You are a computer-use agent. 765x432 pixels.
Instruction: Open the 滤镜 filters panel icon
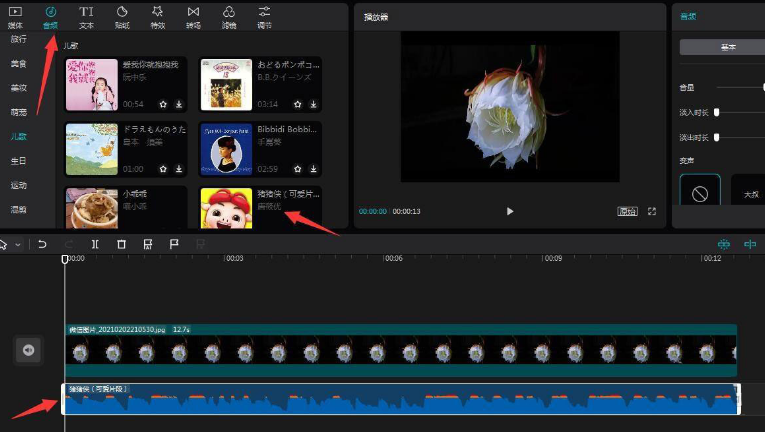[229, 15]
